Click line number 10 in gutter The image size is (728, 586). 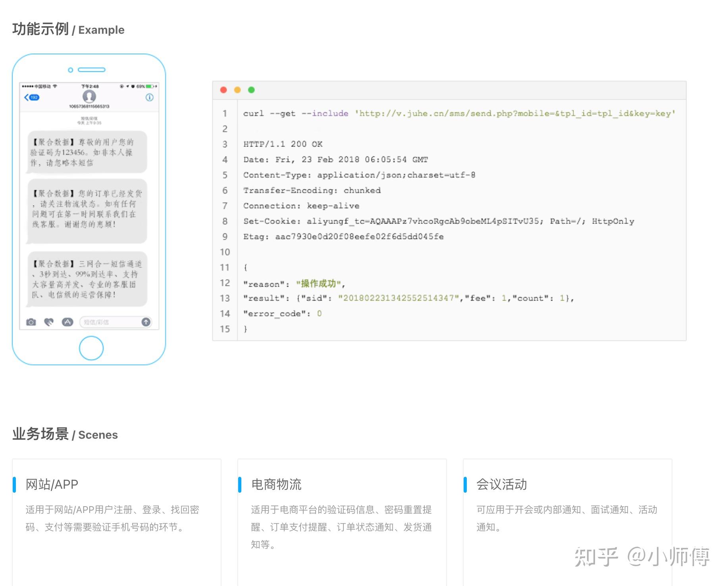coord(225,252)
